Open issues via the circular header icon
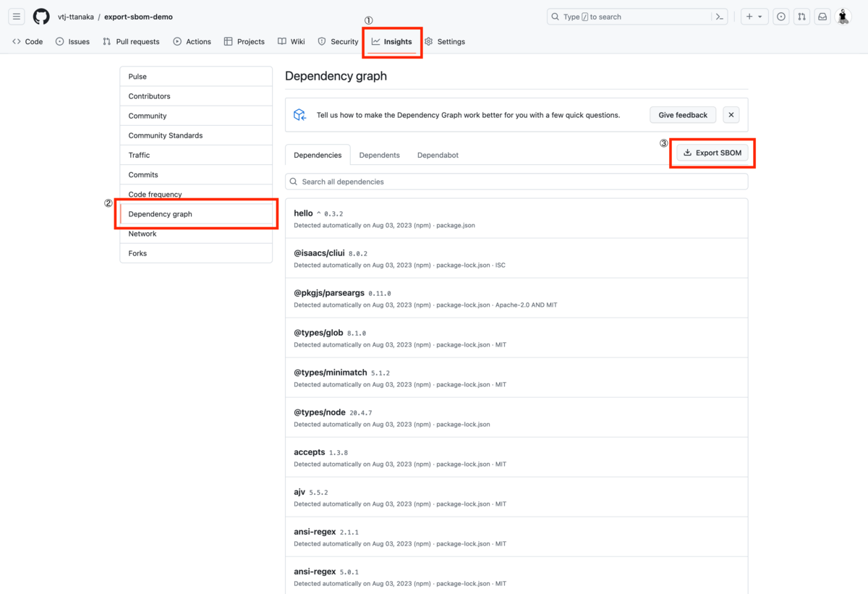 (x=780, y=16)
